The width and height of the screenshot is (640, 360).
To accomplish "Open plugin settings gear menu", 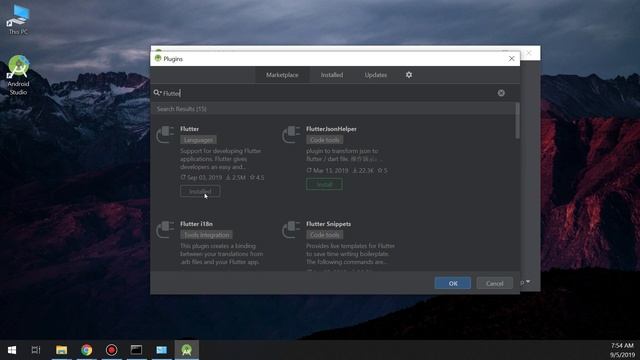I will coord(409,75).
